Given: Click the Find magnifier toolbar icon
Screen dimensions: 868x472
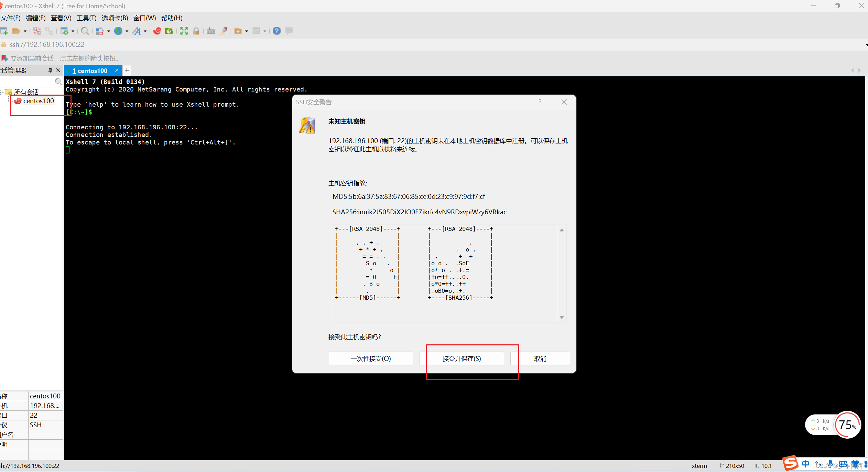Looking at the screenshot, I should [85, 31].
